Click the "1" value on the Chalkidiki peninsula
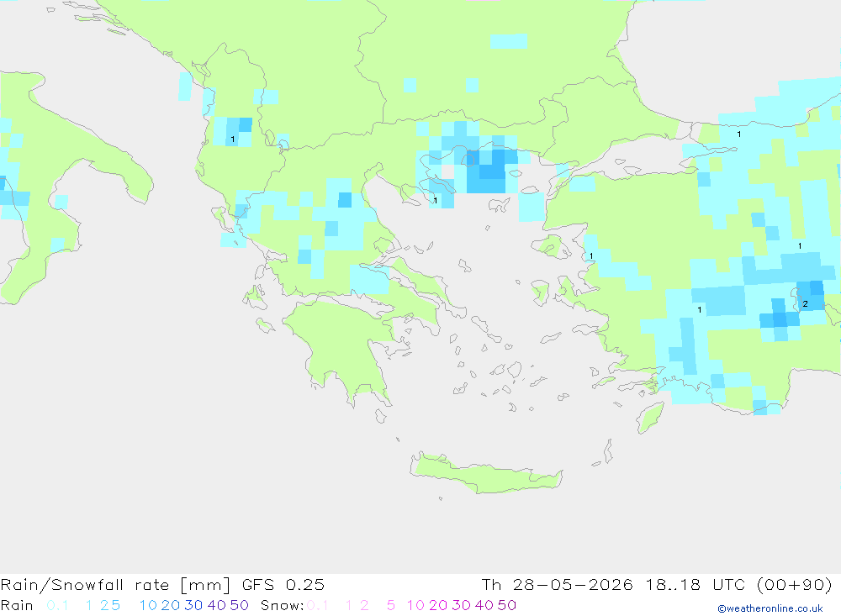The width and height of the screenshot is (841, 616). pyautogui.click(x=435, y=201)
